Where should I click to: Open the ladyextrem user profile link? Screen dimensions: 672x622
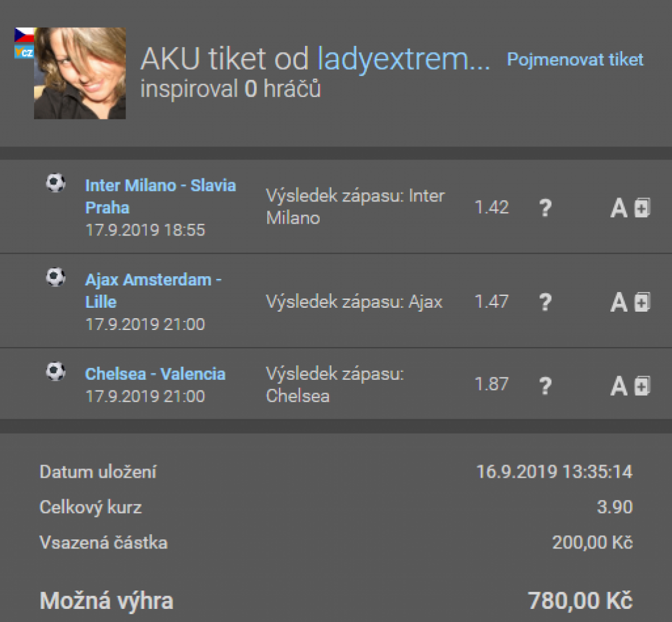point(404,60)
